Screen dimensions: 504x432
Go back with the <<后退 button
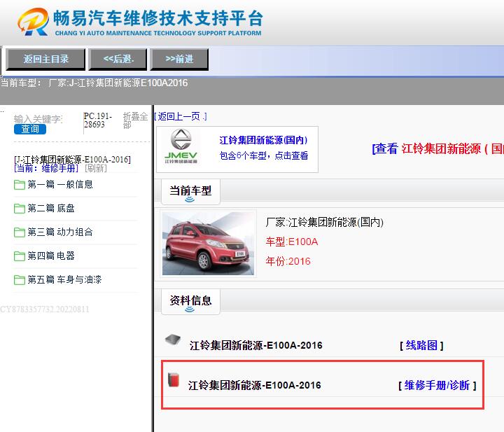pos(118,59)
